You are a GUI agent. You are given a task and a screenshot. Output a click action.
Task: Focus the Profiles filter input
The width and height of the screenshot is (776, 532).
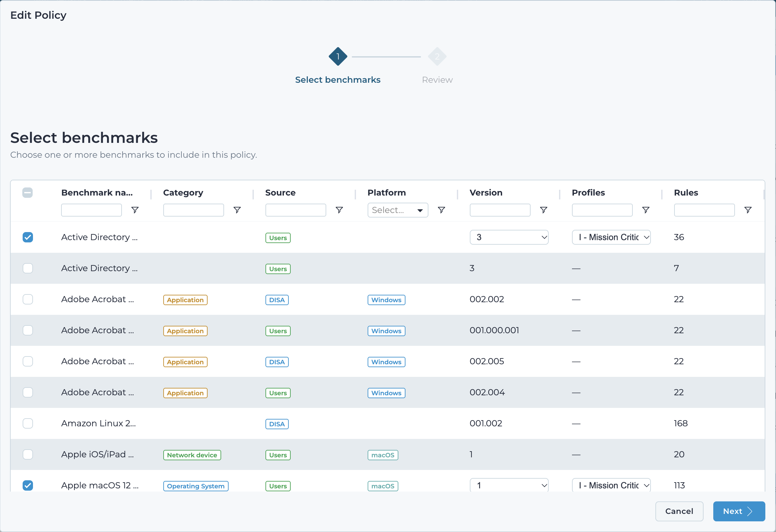coord(602,210)
